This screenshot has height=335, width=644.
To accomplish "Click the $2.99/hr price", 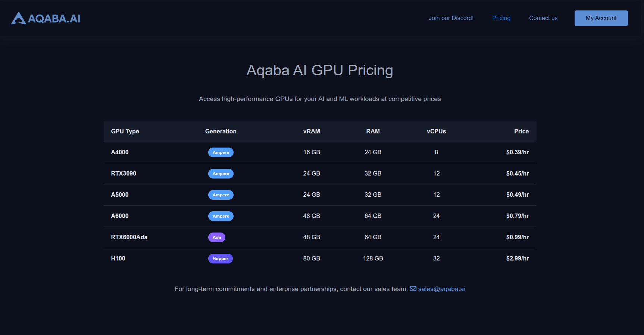I will [x=518, y=258].
